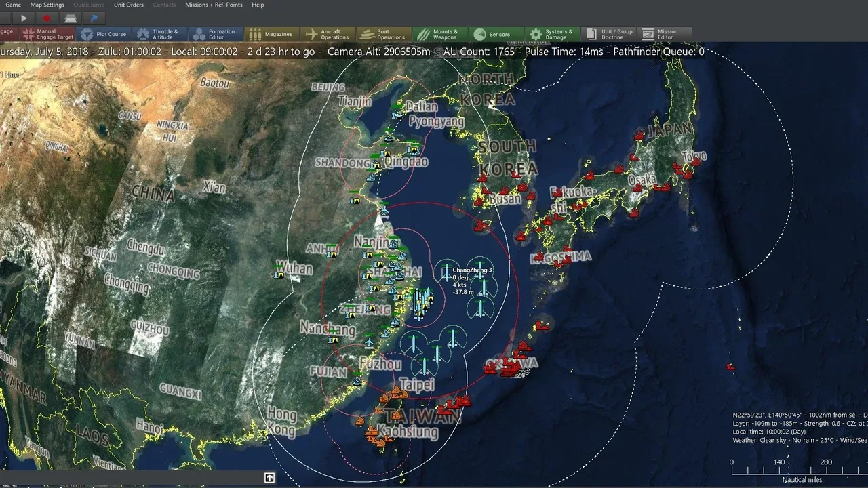
Task: Open Systems & Damage window
Action: coord(551,34)
